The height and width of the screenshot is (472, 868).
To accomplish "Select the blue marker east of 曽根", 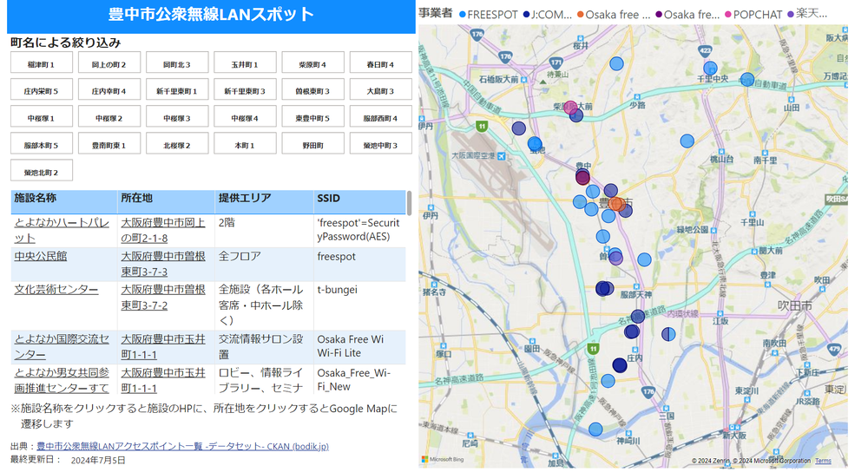I will point(644,259).
